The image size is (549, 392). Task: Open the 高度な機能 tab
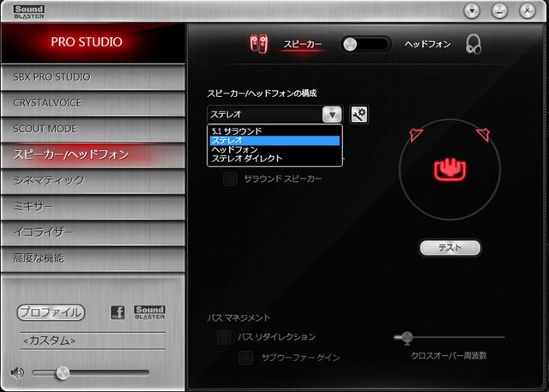[93, 258]
